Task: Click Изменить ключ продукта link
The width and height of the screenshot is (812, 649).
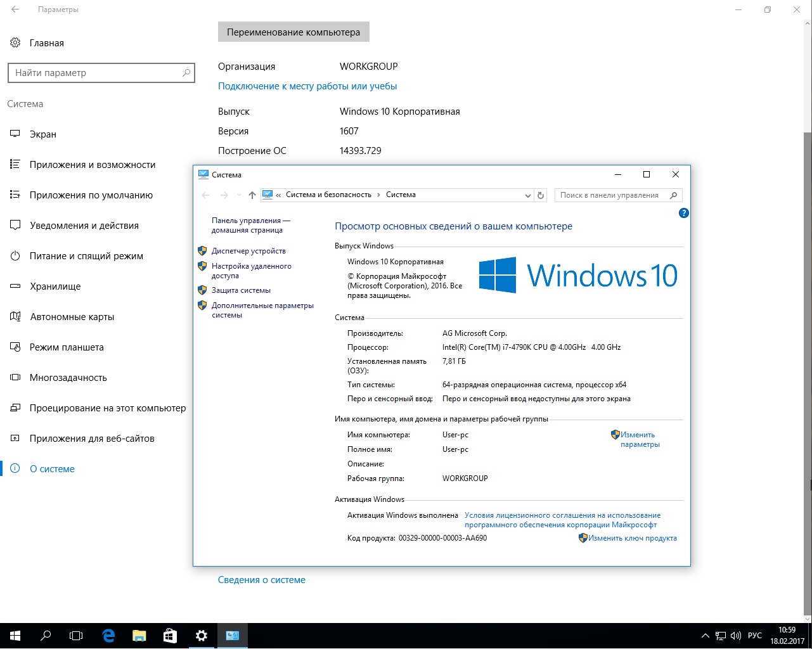Action: point(633,538)
